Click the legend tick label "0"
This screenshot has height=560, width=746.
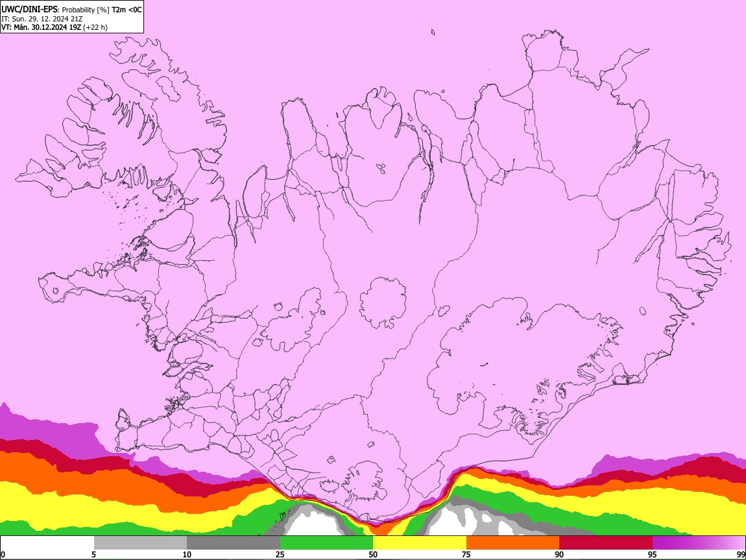(x=3, y=555)
